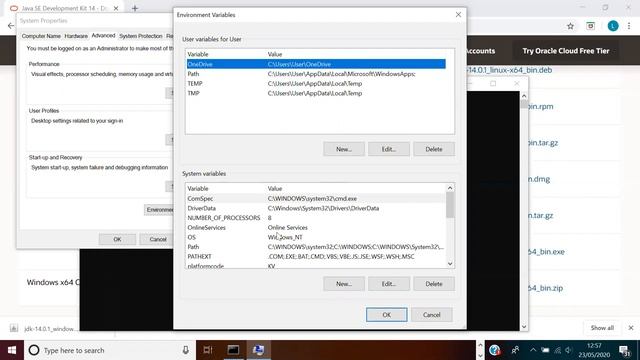Confirm Environment Variables dialog with OK
Viewport: 640px width, 360px height.
[387, 315]
